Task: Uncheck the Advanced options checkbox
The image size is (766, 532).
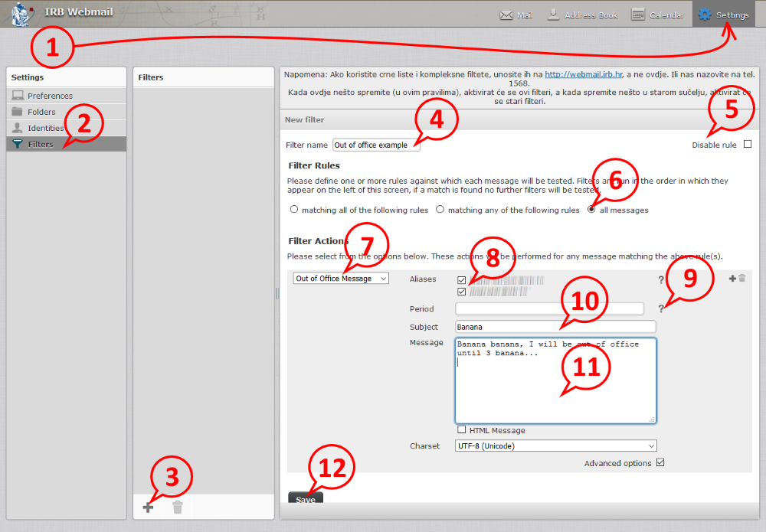Action: click(660, 462)
